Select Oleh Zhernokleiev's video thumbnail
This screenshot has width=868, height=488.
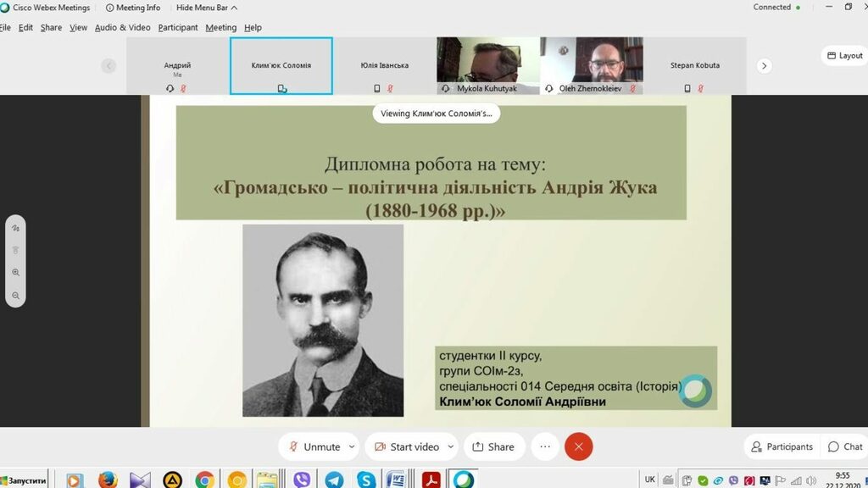[x=592, y=64]
